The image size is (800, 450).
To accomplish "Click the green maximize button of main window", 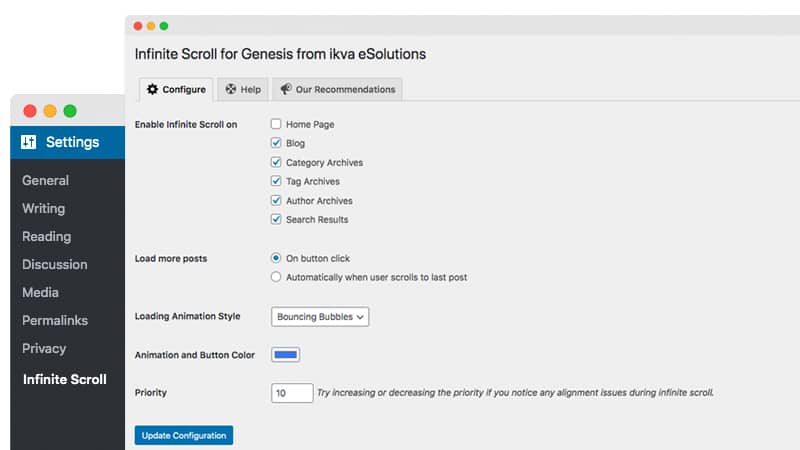I will [164, 26].
